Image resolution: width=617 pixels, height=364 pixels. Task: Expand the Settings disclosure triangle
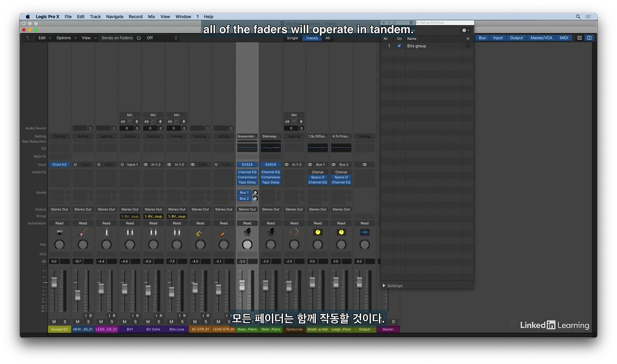pyautogui.click(x=384, y=286)
